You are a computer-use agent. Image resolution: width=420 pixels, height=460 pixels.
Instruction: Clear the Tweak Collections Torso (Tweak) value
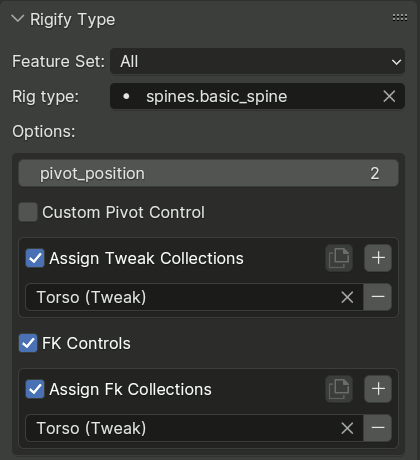347,297
